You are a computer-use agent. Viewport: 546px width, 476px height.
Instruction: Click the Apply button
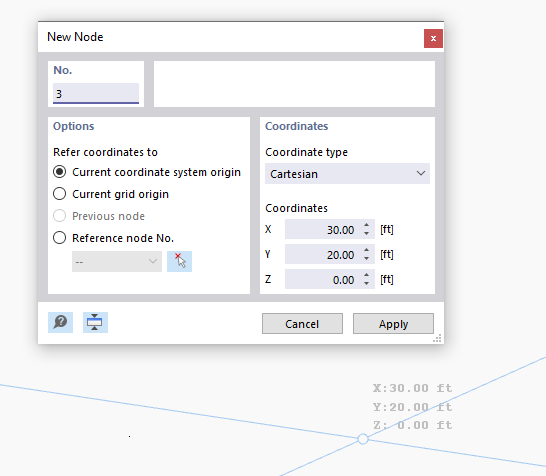pos(393,323)
